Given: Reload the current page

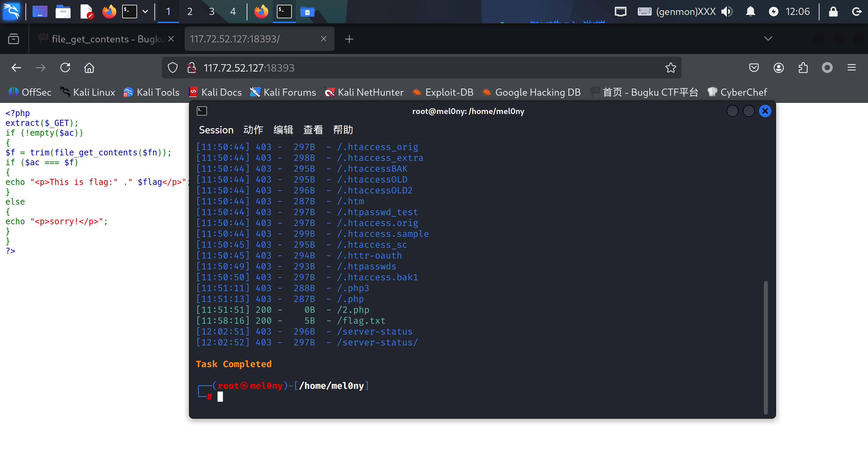Looking at the screenshot, I should point(65,68).
